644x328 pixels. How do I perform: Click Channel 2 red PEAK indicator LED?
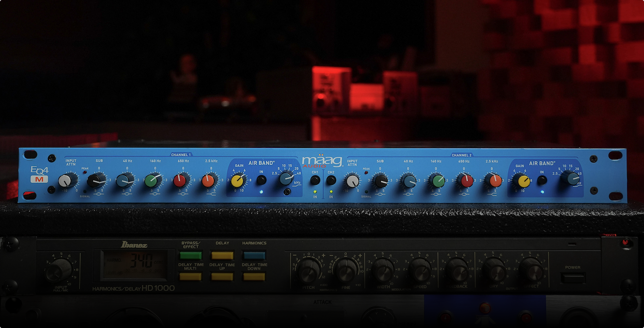(x=366, y=173)
